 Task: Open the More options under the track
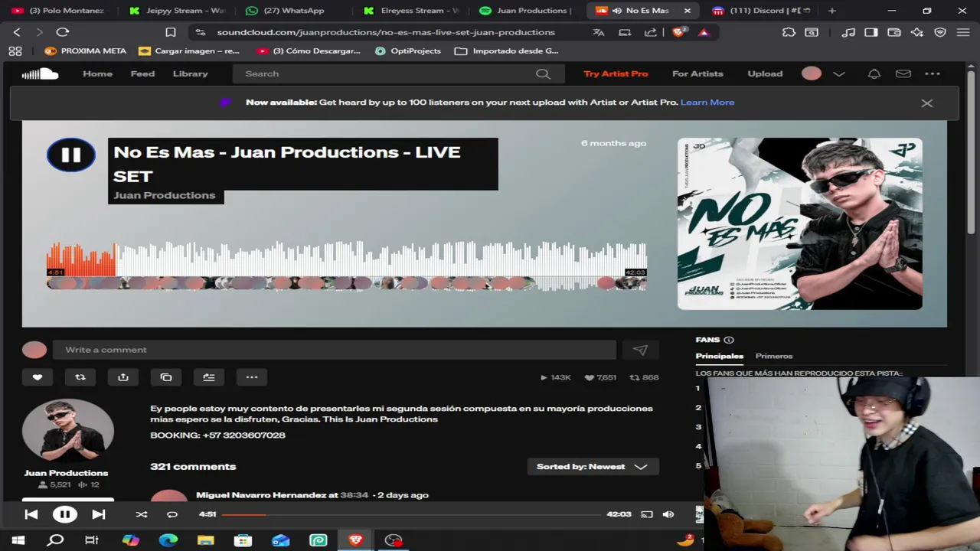click(x=251, y=377)
